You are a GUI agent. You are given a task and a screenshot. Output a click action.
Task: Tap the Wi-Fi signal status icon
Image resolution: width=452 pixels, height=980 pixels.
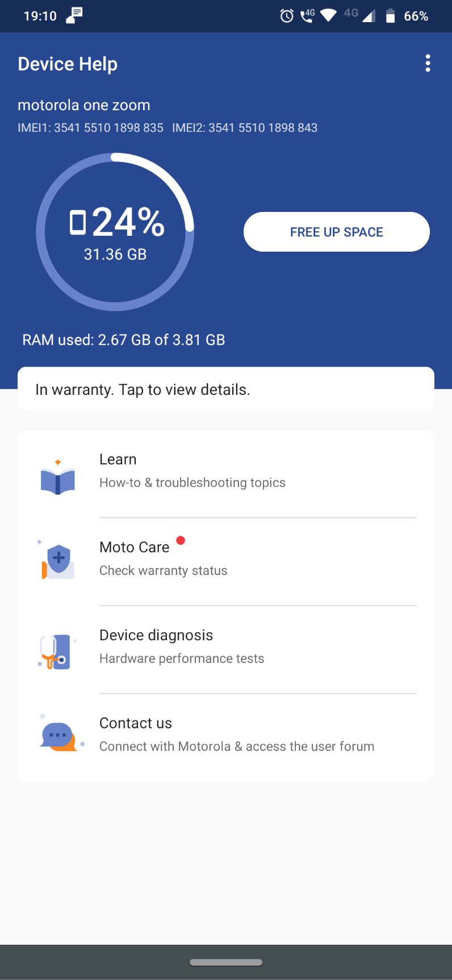point(328,15)
